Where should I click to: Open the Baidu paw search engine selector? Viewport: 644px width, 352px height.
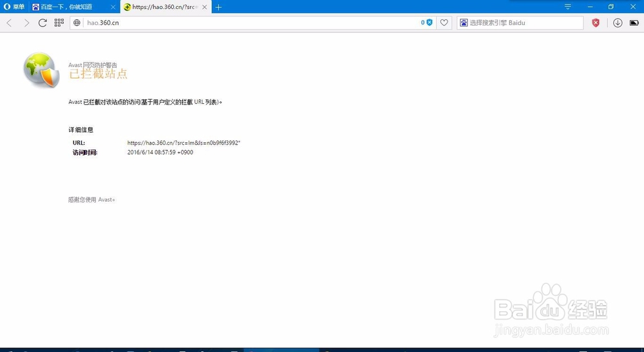(464, 23)
